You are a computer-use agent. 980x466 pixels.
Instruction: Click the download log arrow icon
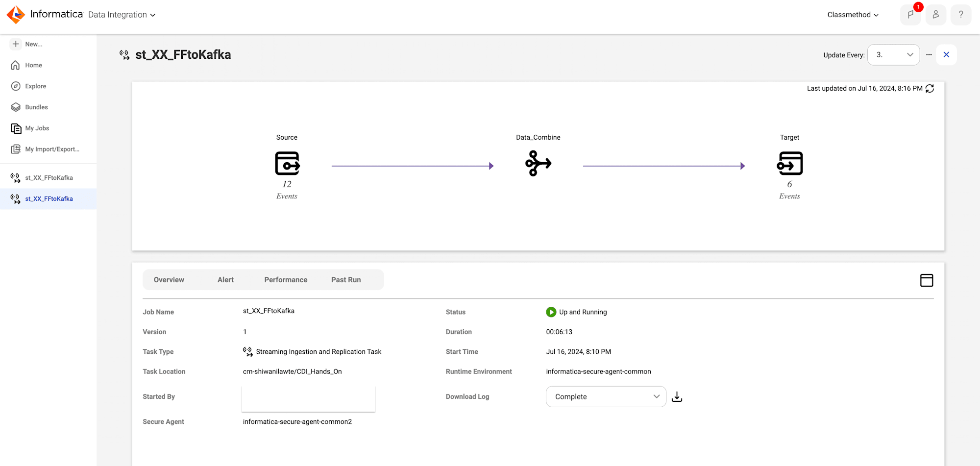pyautogui.click(x=677, y=397)
